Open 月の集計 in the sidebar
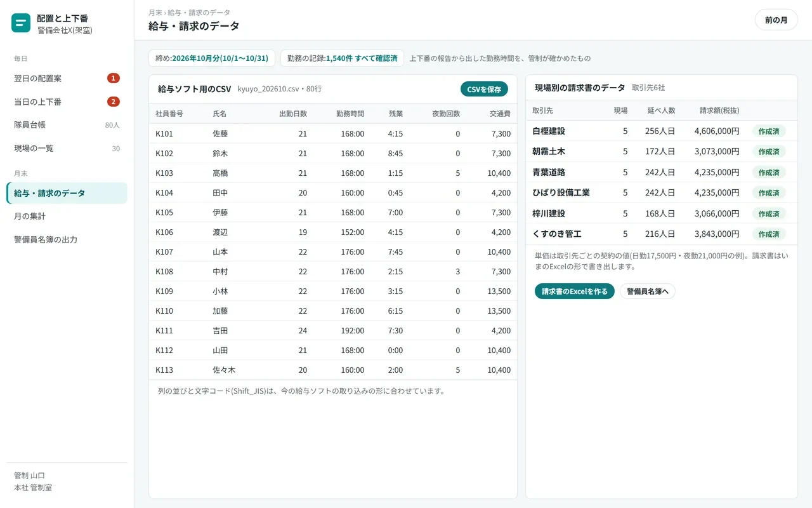The height and width of the screenshot is (508, 812). [x=67, y=217]
